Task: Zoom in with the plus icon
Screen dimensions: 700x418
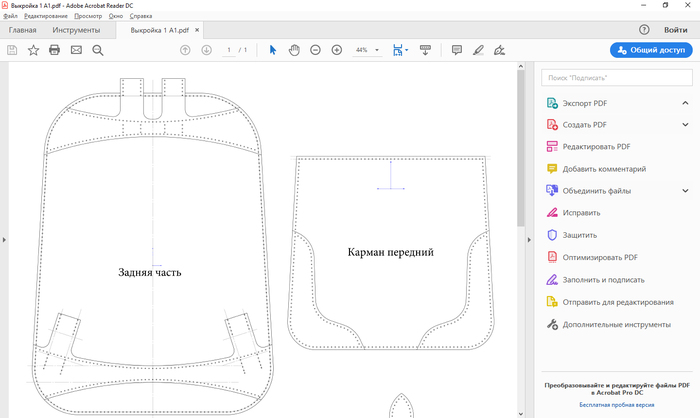Action: tap(336, 50)
